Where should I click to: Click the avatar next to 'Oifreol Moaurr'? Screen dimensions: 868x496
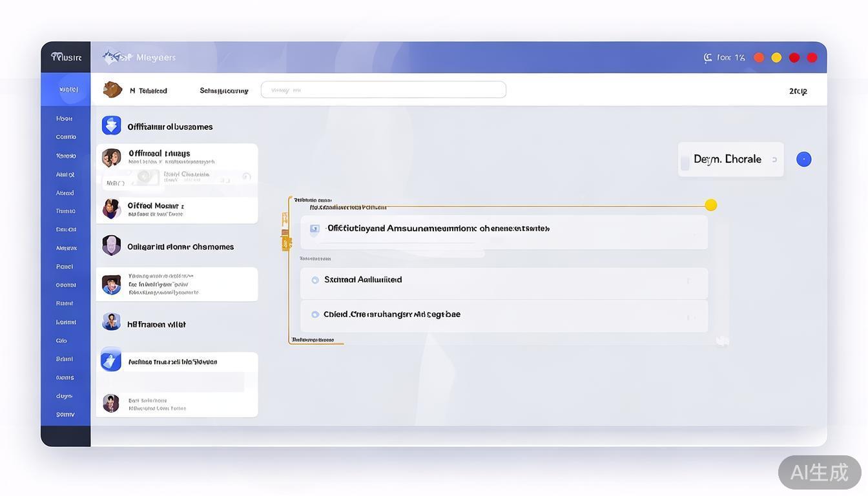click(x=111, y=209)
